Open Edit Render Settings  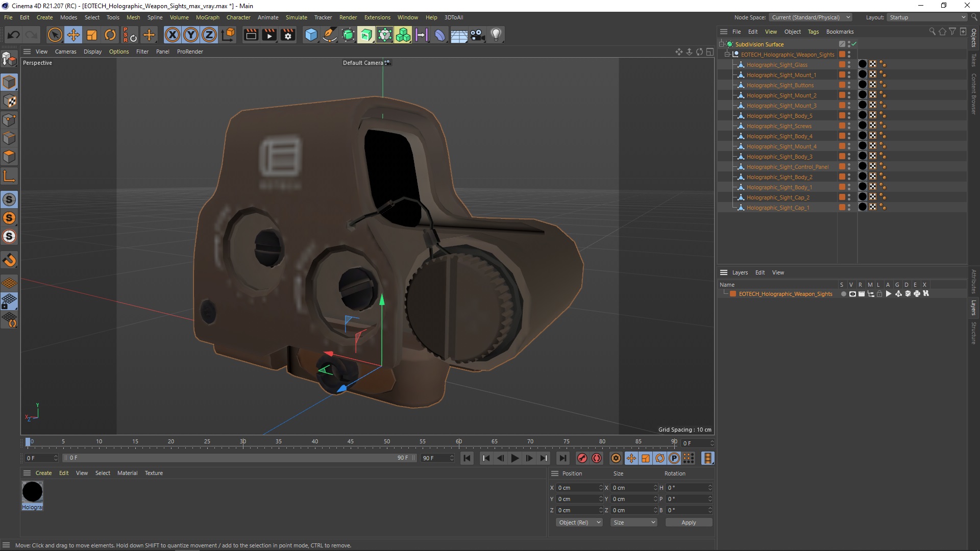(288, 35)
